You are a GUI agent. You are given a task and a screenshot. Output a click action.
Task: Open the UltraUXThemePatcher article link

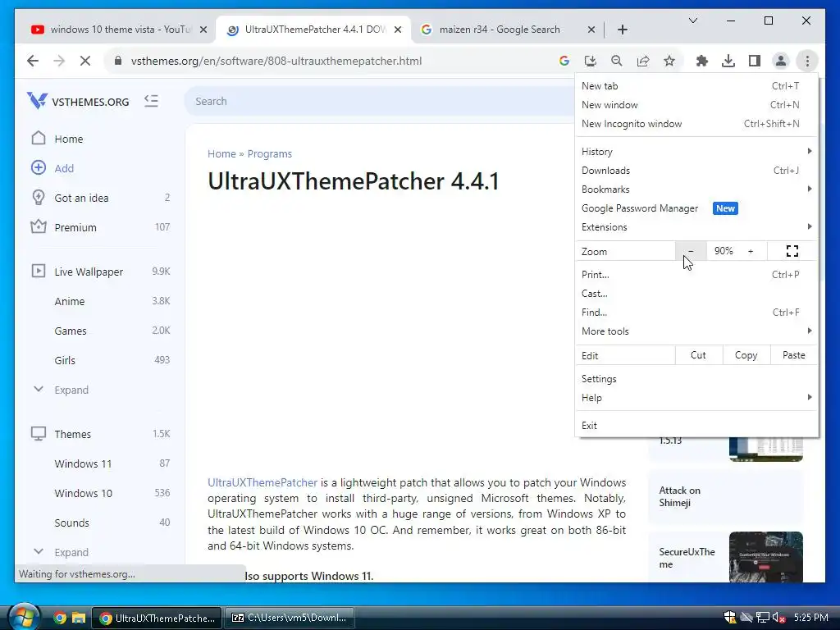(262, 482)
